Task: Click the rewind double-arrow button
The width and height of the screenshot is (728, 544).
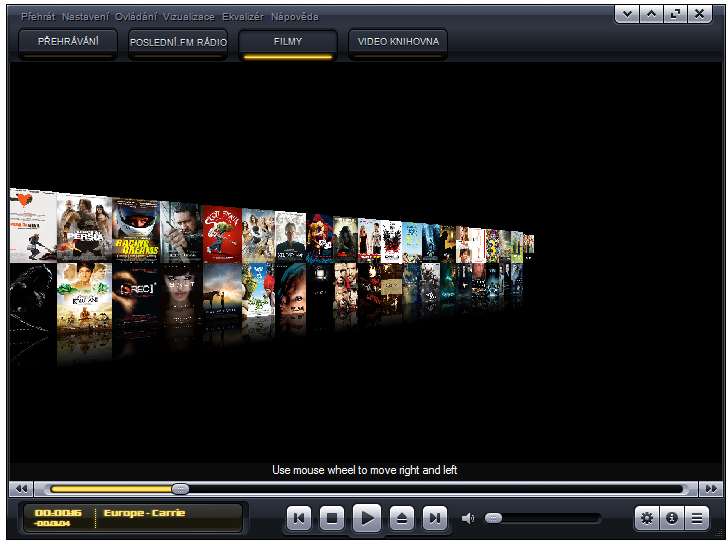Action: [x=21, y=489]
